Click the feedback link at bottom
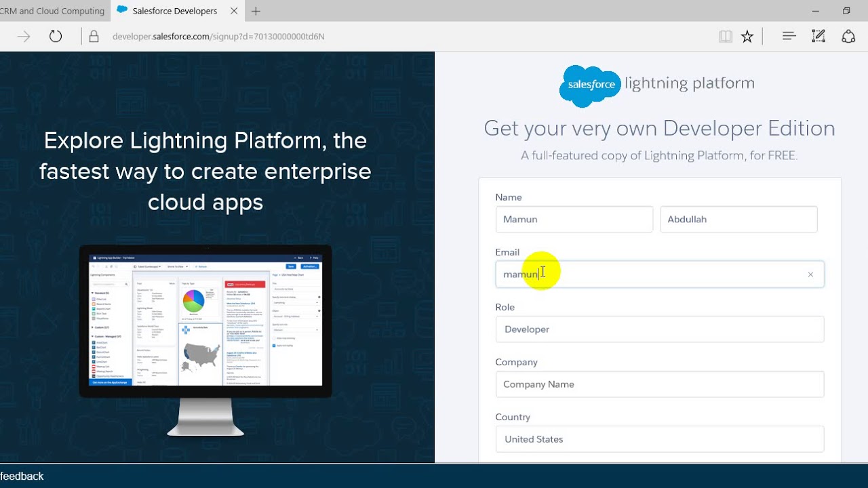 pyautogui.click(x=22, y=476)
